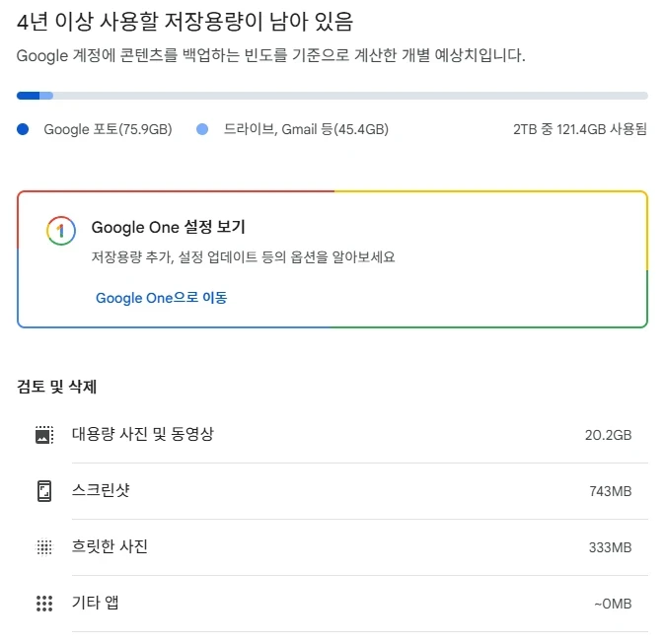Click the dark blue segment of storage bar

(28, 96)
